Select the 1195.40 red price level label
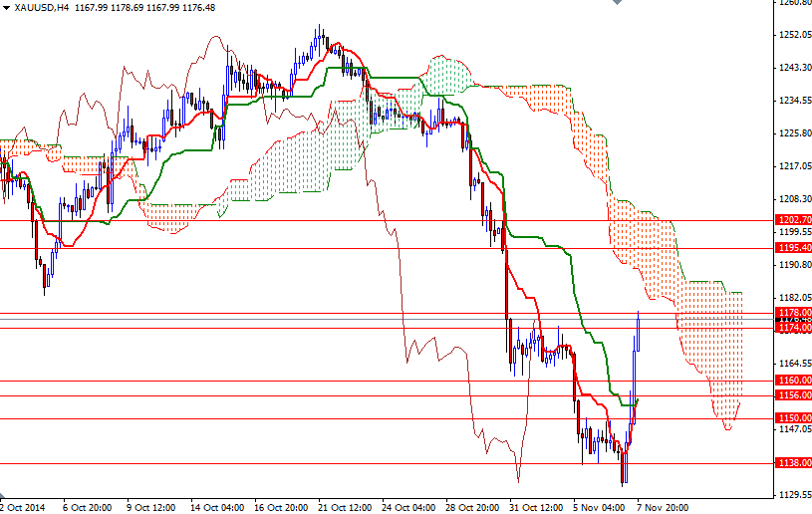This screenshot has height=514, width=812. pos(793,248)
